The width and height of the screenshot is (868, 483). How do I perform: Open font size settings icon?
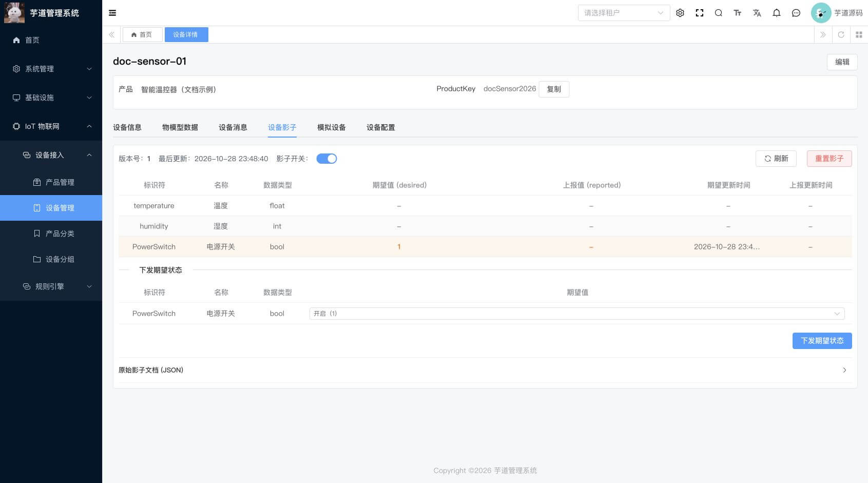738,13
